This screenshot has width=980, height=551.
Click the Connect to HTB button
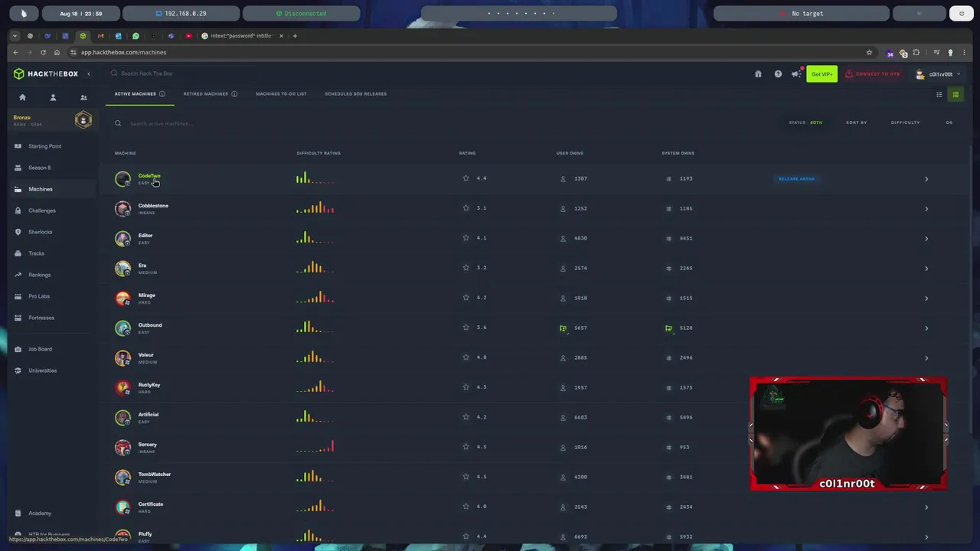coord(873,73)
